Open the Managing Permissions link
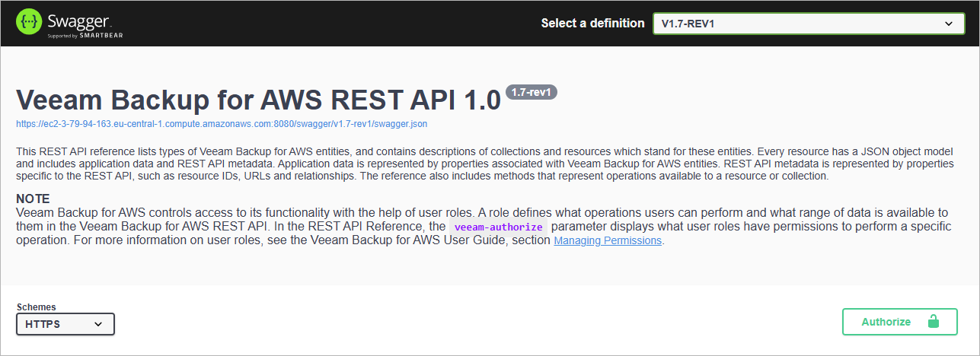Image resolution: width=980 pixels, height=356 pixels. point(608,241)
